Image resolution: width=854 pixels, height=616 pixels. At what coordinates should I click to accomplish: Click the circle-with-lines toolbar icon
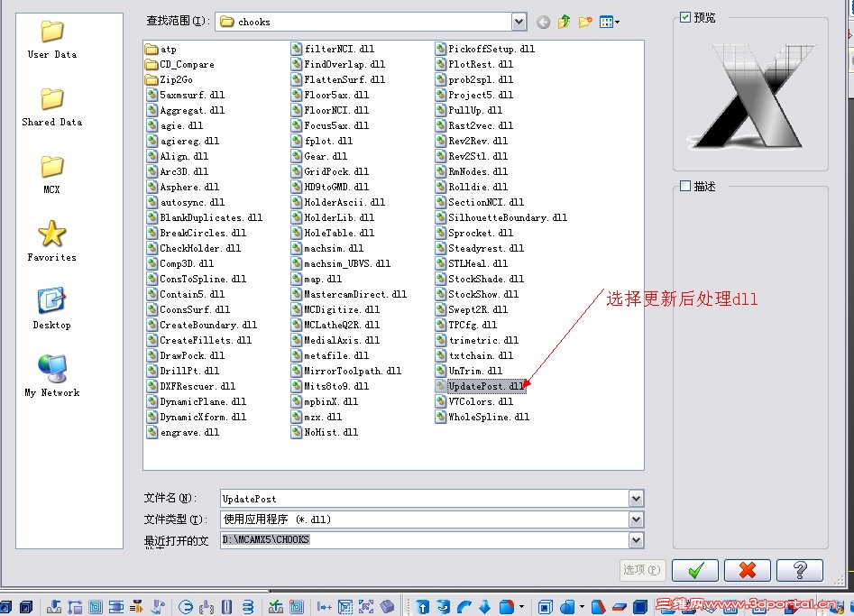(x=186, y=607)
